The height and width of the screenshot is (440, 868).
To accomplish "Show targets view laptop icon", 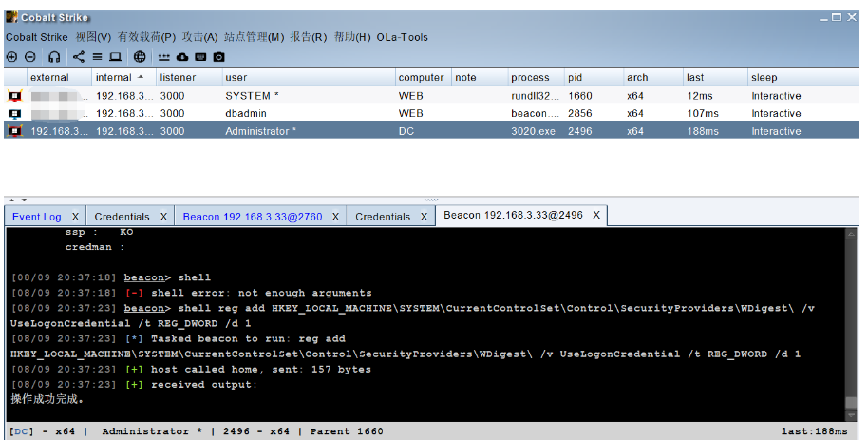I will point(115,56).
